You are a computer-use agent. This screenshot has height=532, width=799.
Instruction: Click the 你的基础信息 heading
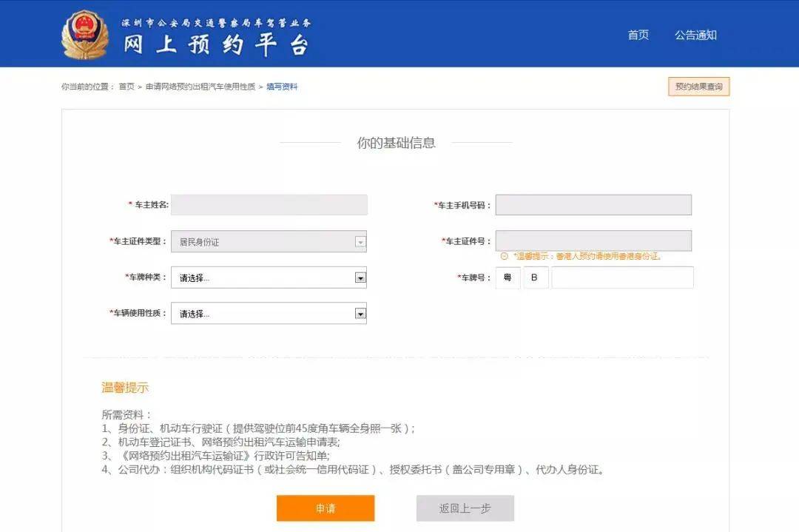pos(396,143)
